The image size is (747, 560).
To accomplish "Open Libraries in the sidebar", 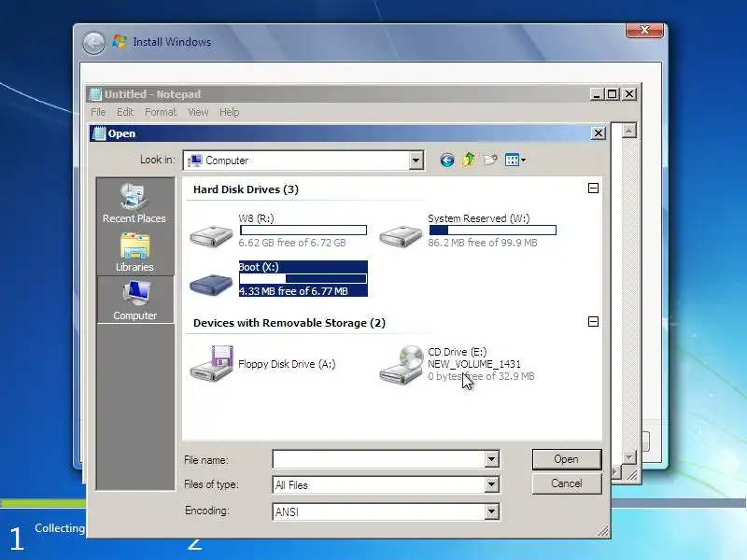I will click(x=134, y=252).
